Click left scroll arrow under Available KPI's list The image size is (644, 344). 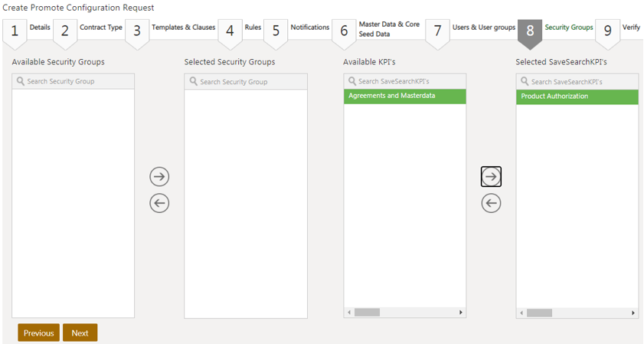(348, 313)
